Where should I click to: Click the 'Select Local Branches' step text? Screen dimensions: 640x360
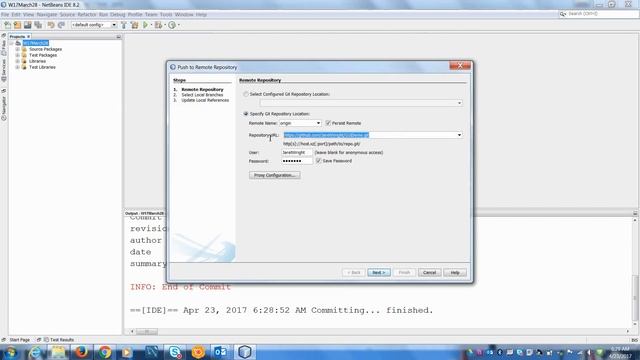202,95
